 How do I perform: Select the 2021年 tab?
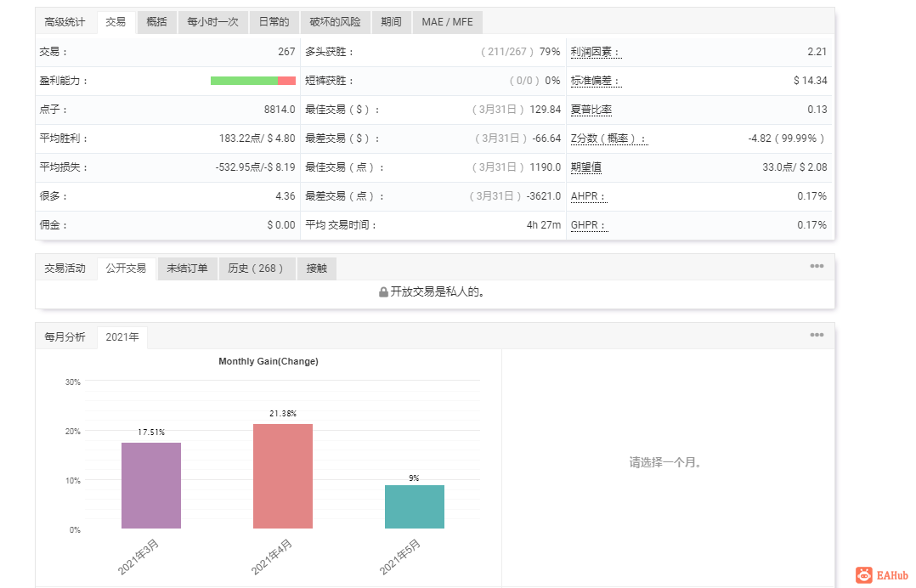click(122, 337)
